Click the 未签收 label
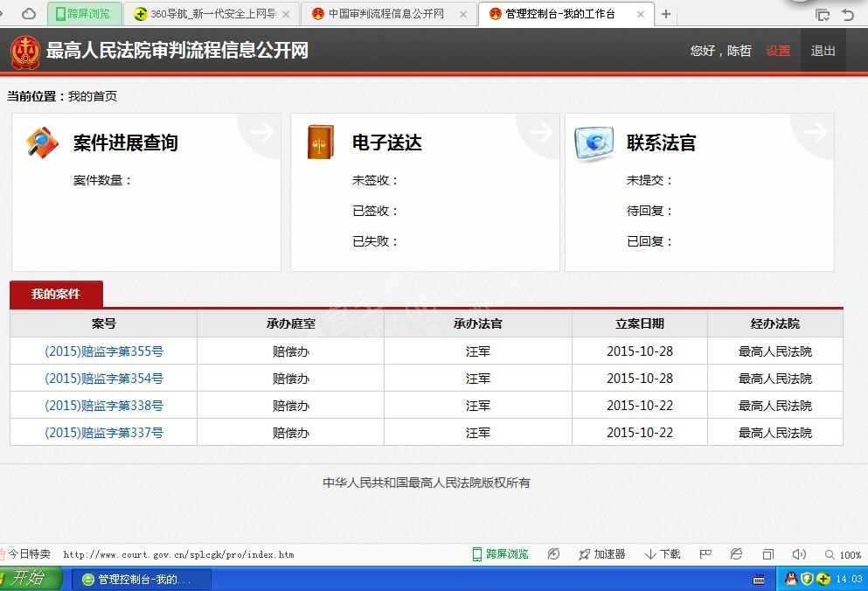The image size is (868, 591). [375, 180]
